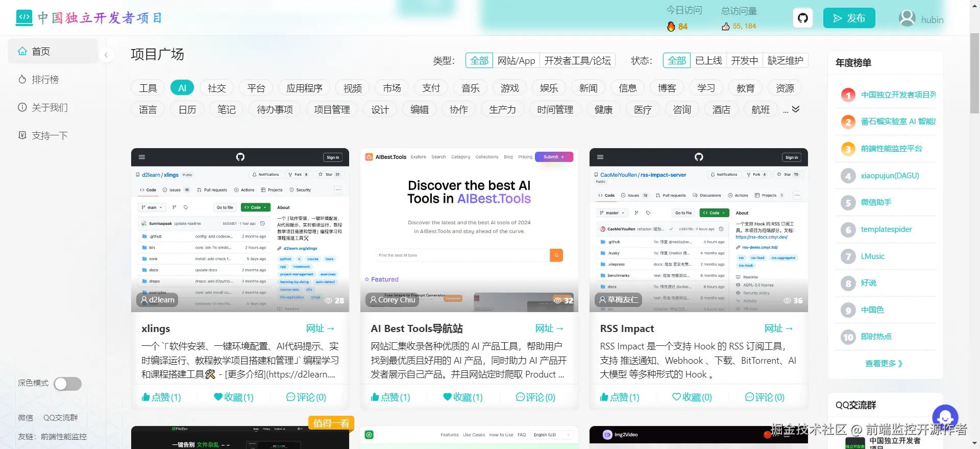Viewport: 980px width, 449px height.
Task: Open 支持一下 in sidebar
Action: (53, 135)
